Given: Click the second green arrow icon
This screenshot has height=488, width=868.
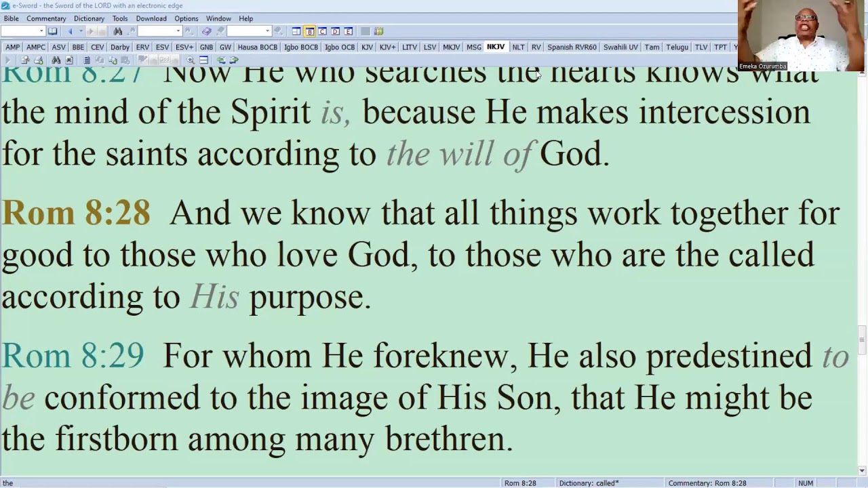Looking at the screenshot, I should pos(234,60).
